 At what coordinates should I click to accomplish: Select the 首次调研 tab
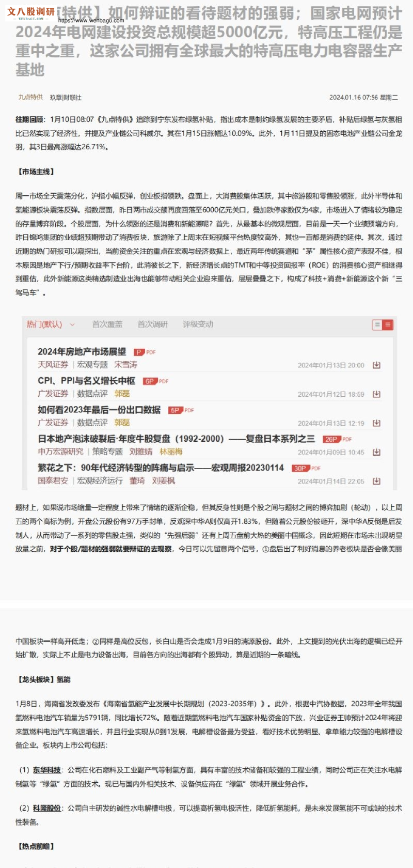[x=152, y=324]
